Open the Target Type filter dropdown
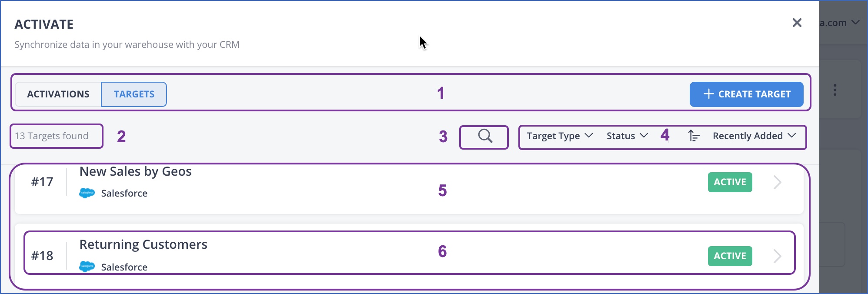Viewport: 868px width, 294px height. pyautogui.click(x=559, y=136)
